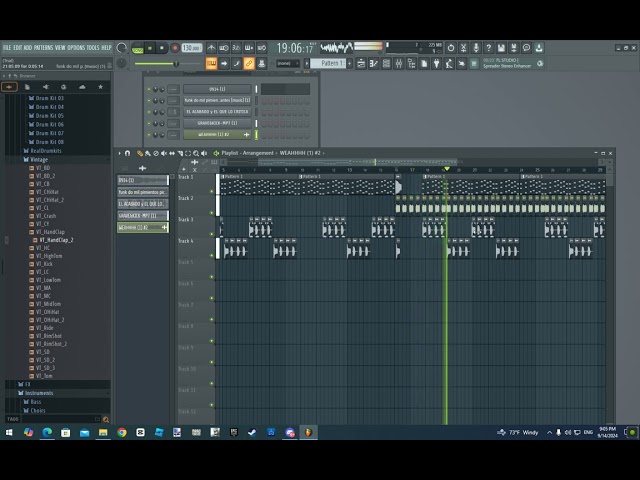This screenshot has width=640, height=480.
Task: Expand the Bass folder in browser
Action: 32,402
